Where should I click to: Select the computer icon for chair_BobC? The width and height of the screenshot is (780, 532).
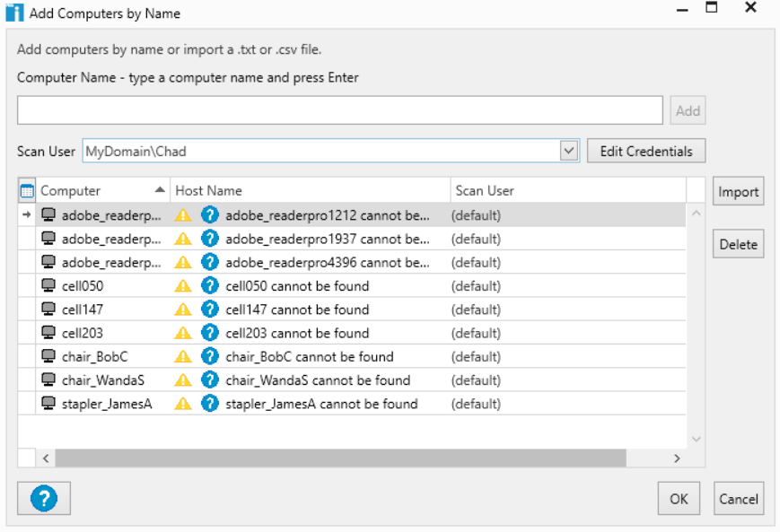coord(48,356)
